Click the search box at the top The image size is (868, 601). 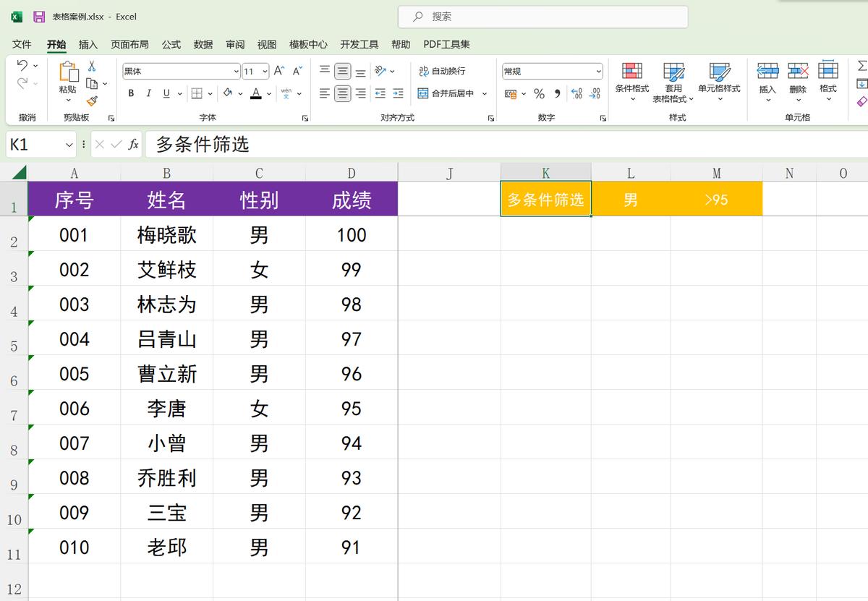point(544,16)
